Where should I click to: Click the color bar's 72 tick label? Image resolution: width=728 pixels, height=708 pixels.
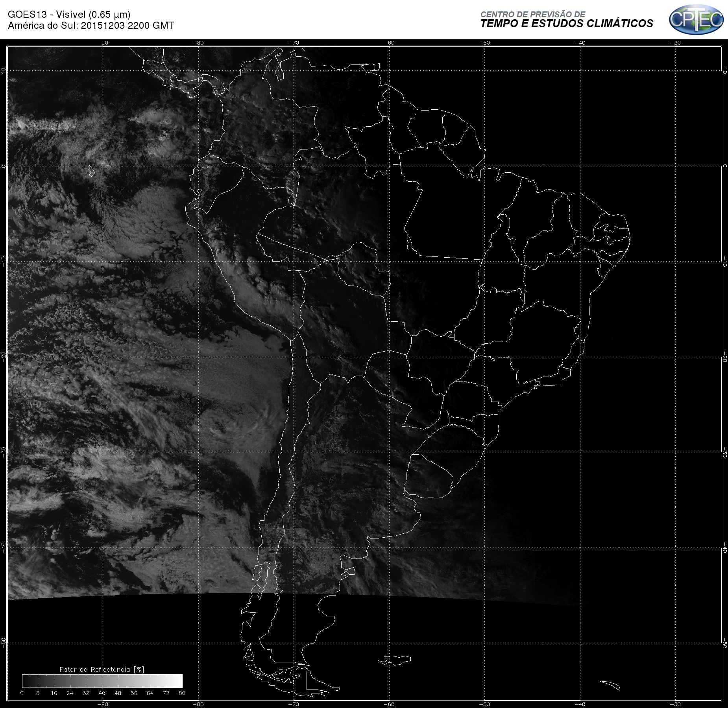click(166, 693)
